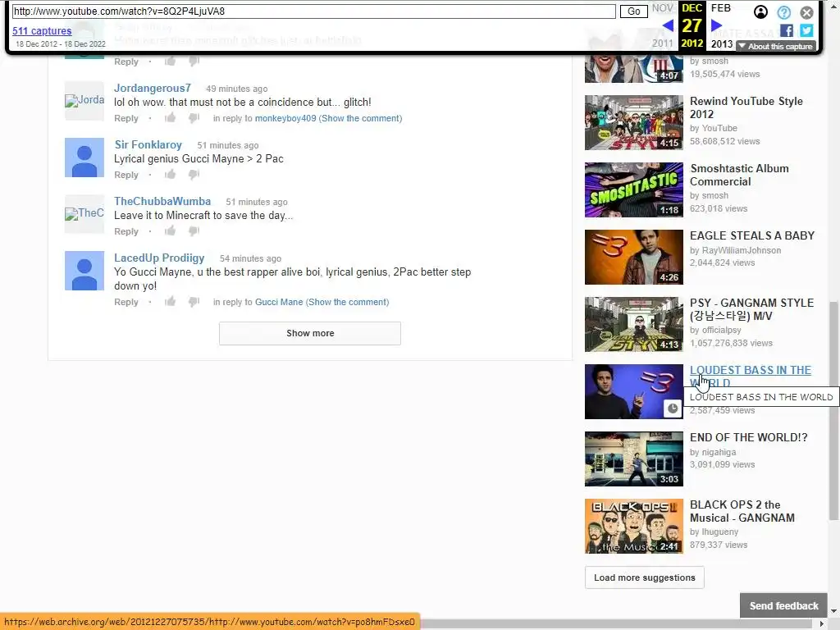The image size is (840, 630).
Task: Thumbs up TheChubbaWumba's comment
Action: [x=171, y=231]
